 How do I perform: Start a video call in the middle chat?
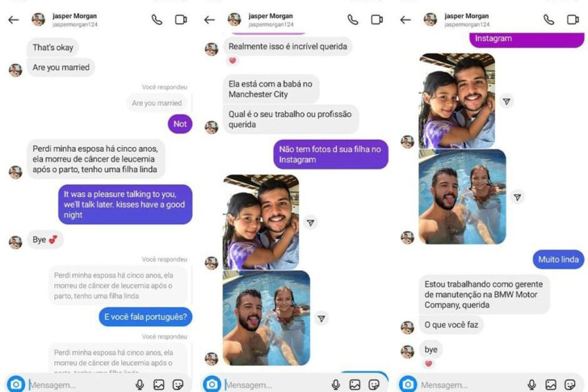(x=377, y=20)
